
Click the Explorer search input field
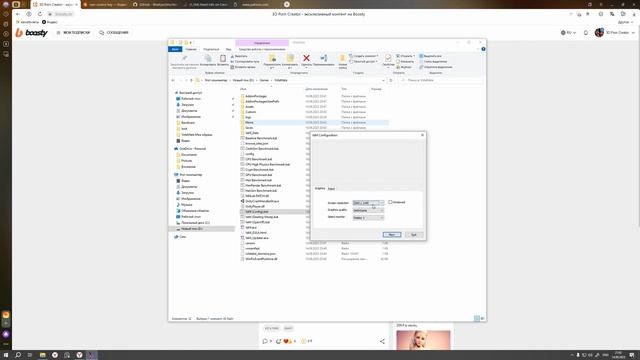(441, 80)
